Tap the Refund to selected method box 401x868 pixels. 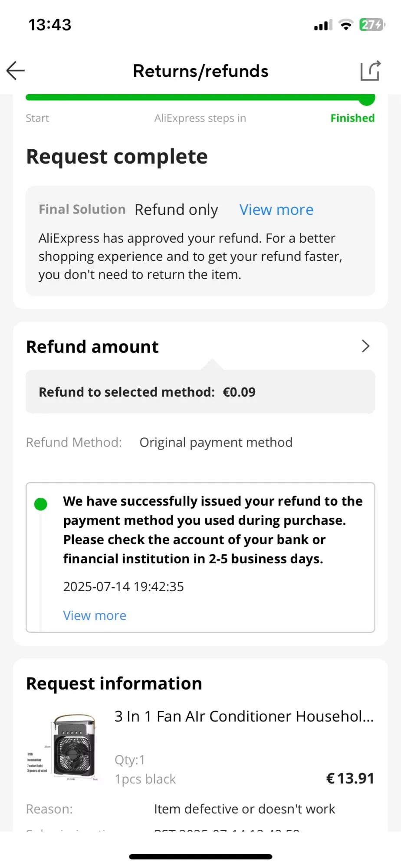coord(200,392)
